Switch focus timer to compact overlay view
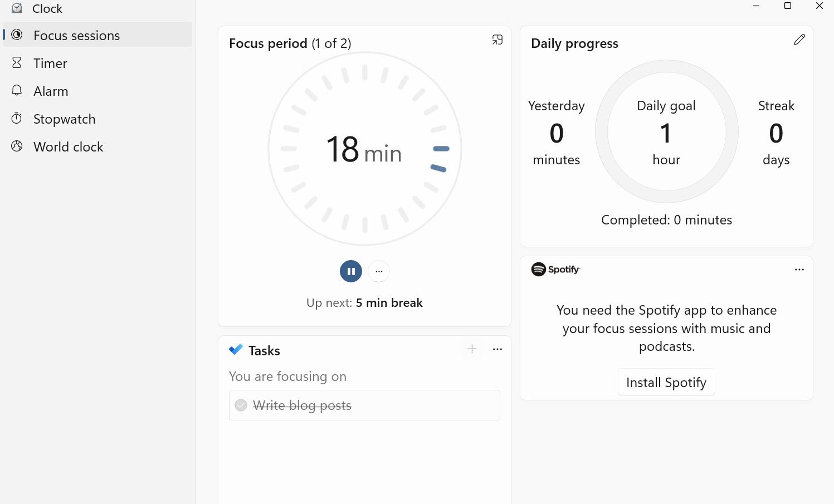 coord(498,40)
